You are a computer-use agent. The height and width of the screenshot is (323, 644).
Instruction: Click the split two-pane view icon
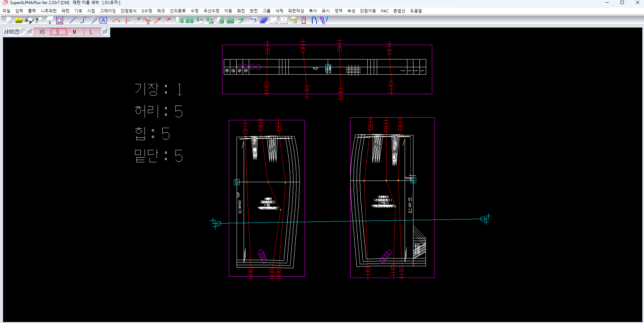coord(284,20)
